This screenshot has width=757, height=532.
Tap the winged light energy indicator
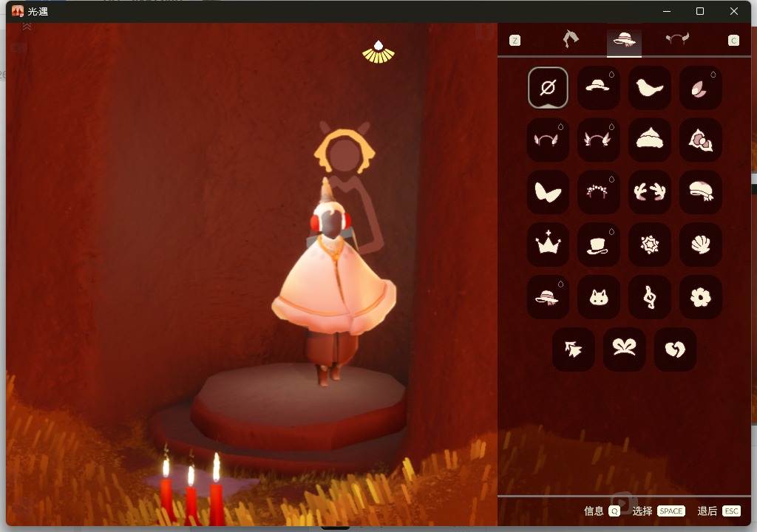pos(378,52)
